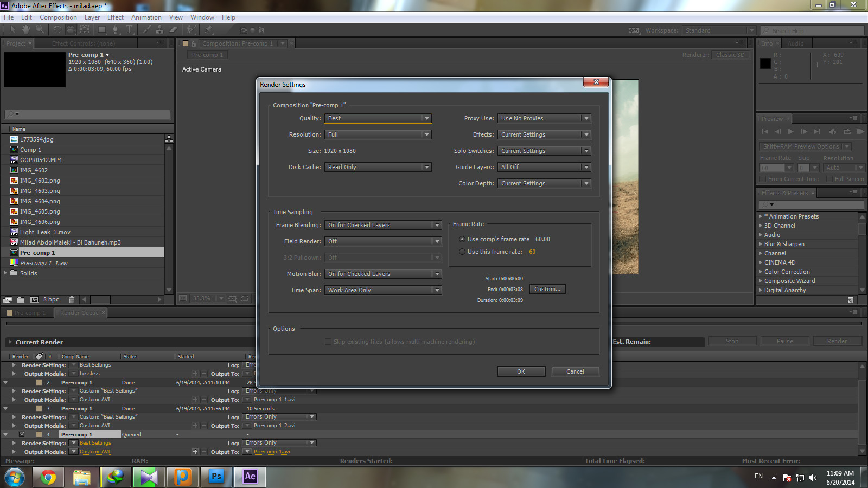868x488 pixels.
Task: Select the Pan Behind anchor tool
Action: (85, 29)
